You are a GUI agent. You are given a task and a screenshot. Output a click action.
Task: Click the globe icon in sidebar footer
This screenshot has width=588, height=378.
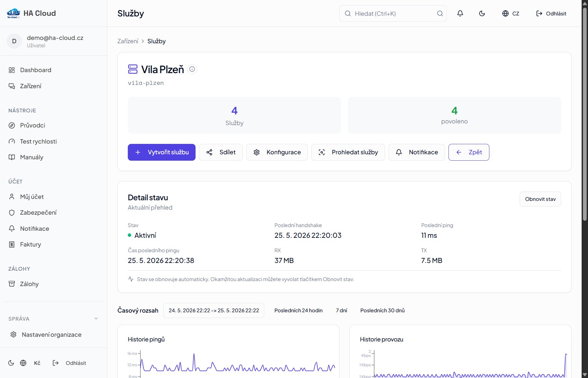coord(23,363)
